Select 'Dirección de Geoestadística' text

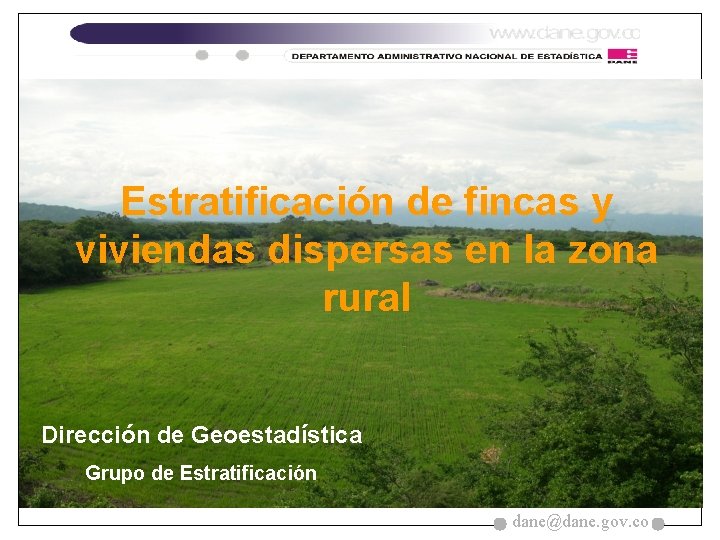[202, 434]
